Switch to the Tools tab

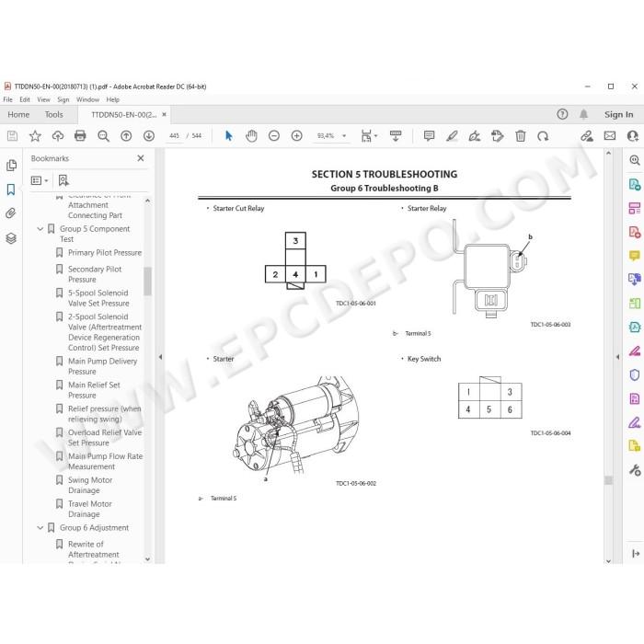pos(53,115)
